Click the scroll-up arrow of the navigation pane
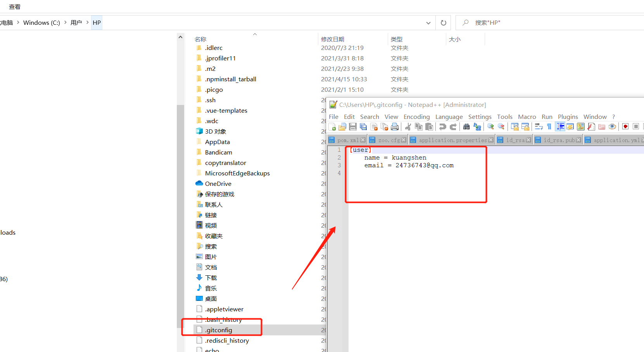Image resolution: width=644 pixels, height=352 pixels. [180, 37]
